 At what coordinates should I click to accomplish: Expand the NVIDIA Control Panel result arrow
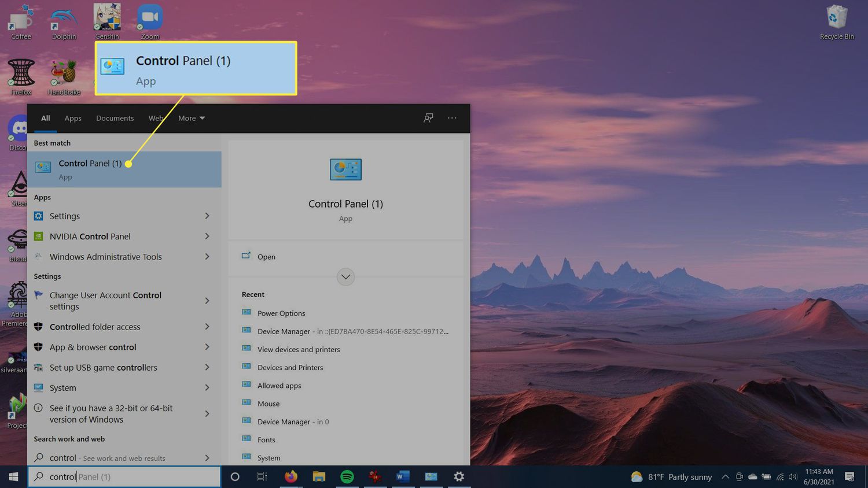(x=207, y=236)
